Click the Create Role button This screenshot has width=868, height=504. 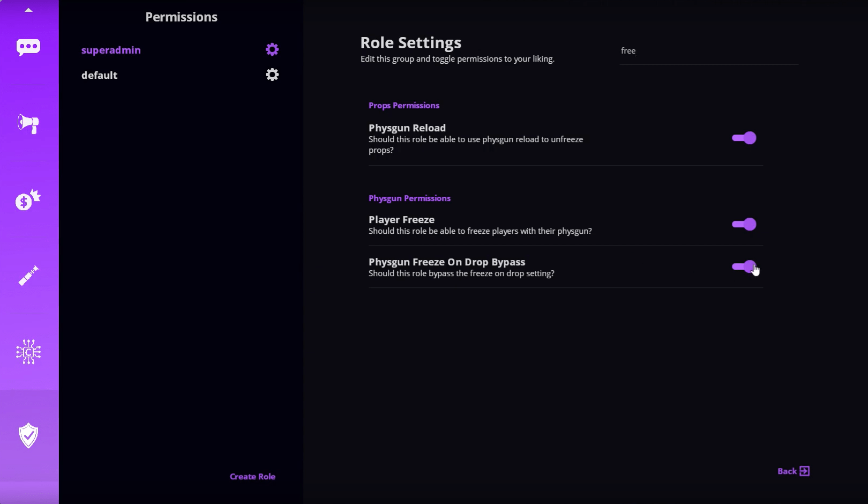pyautogui.click(x=252, y=477)
